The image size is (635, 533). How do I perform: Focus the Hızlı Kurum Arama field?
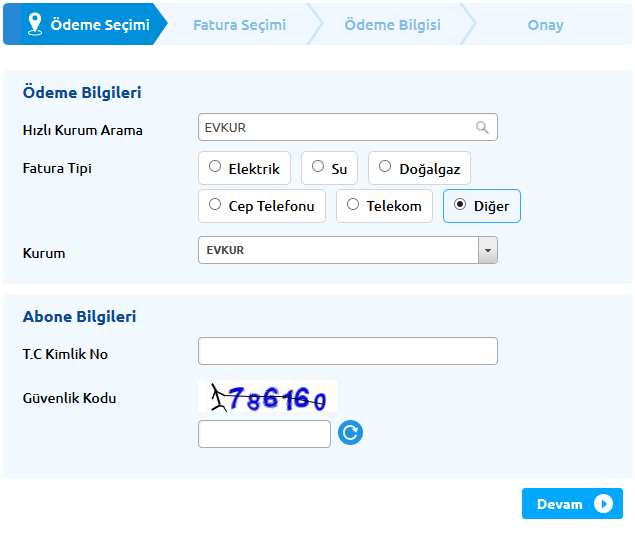tap(335, 128)
